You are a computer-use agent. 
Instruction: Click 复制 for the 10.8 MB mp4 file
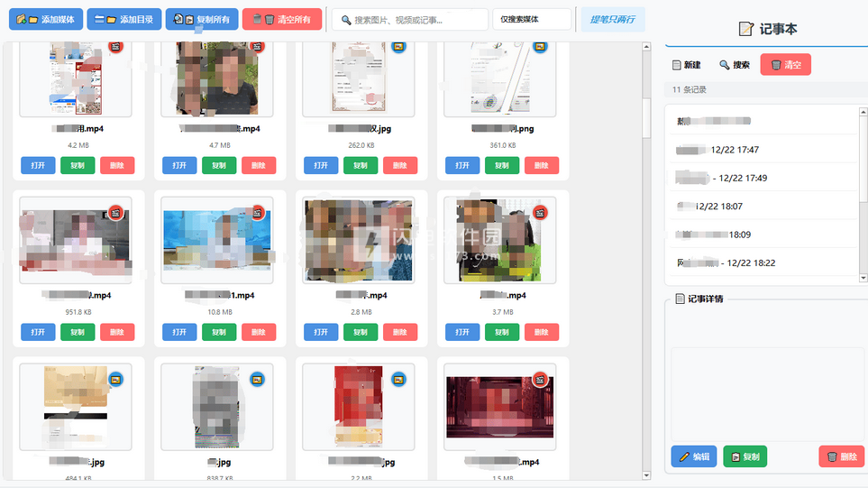click(219, 332)
